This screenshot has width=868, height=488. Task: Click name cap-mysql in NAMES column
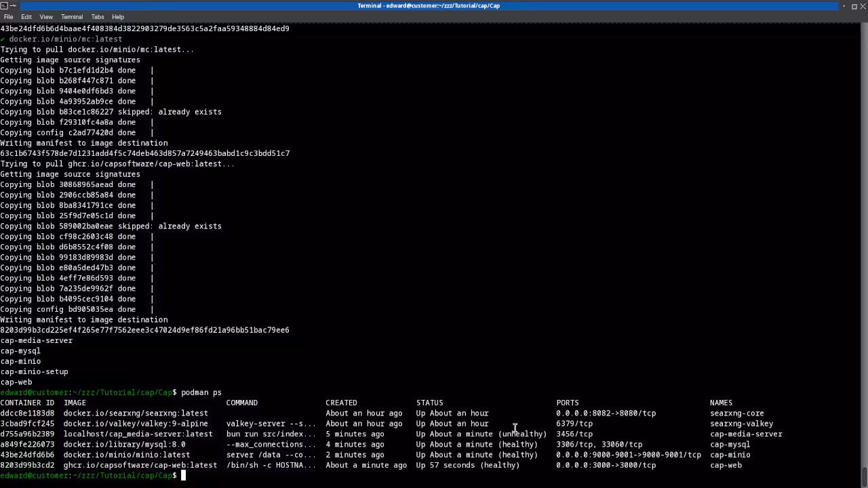point(730,445)
